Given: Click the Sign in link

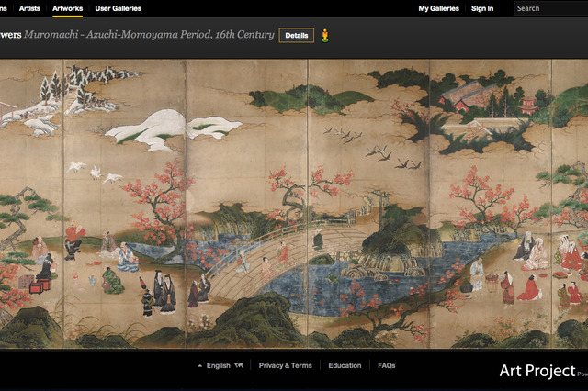Looking at the screenshot, I should coord(482,8).
